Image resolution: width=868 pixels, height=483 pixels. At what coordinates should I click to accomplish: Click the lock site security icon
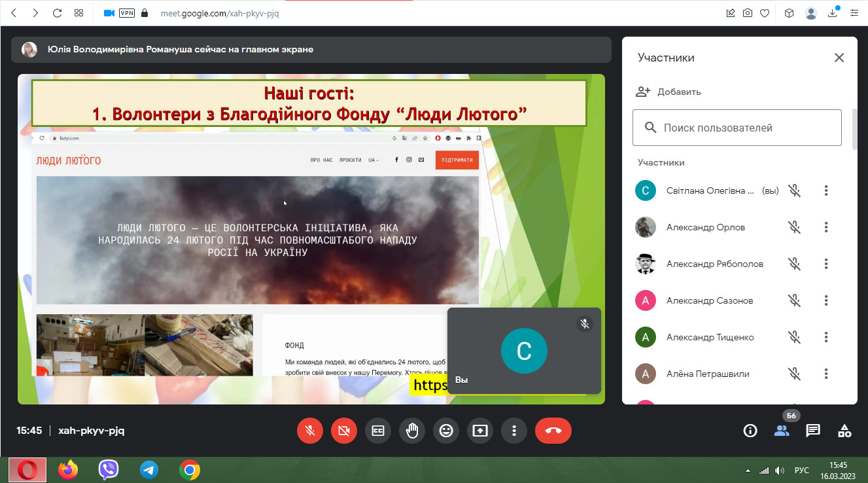[145, 13]
